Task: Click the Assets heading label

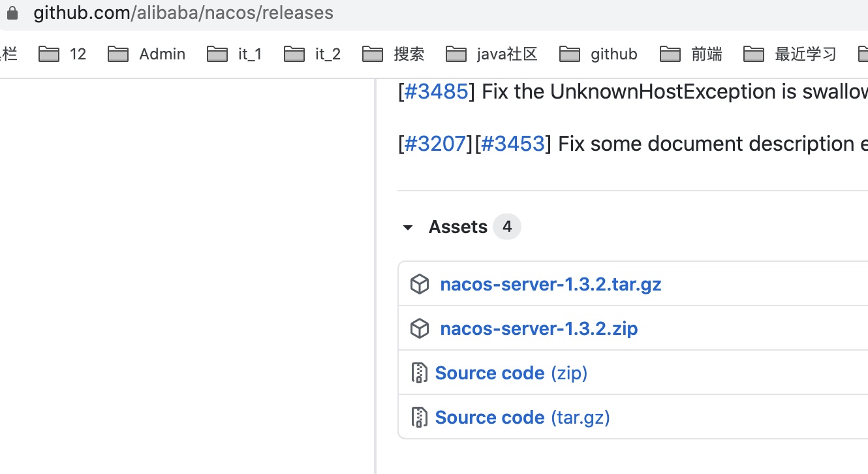Action: tap(458, 227)
